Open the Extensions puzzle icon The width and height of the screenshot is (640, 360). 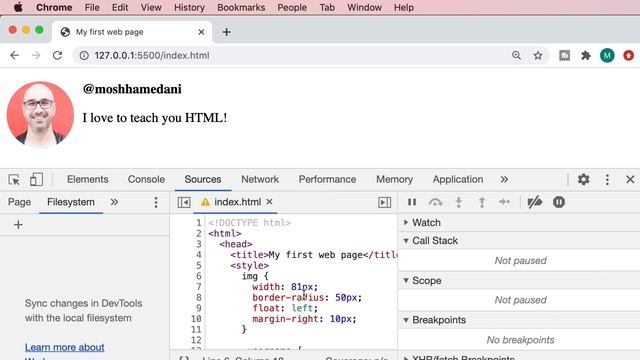pyautogui.click(x=586, y=56)
